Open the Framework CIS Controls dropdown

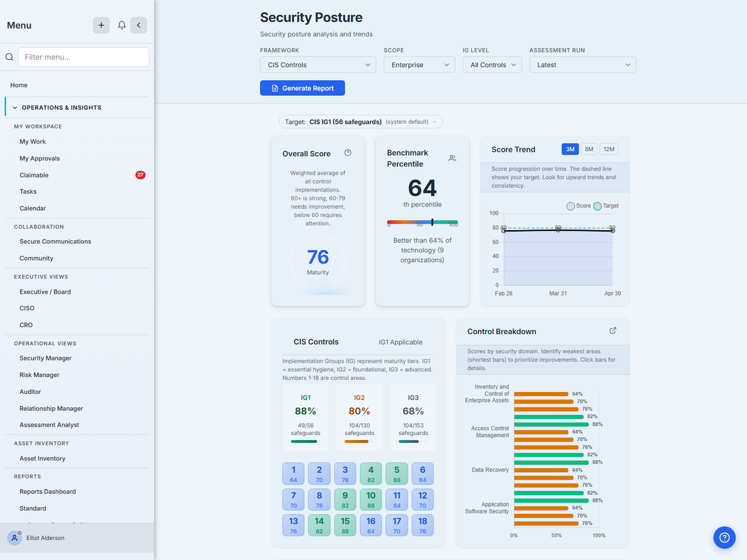coord(318,65)
